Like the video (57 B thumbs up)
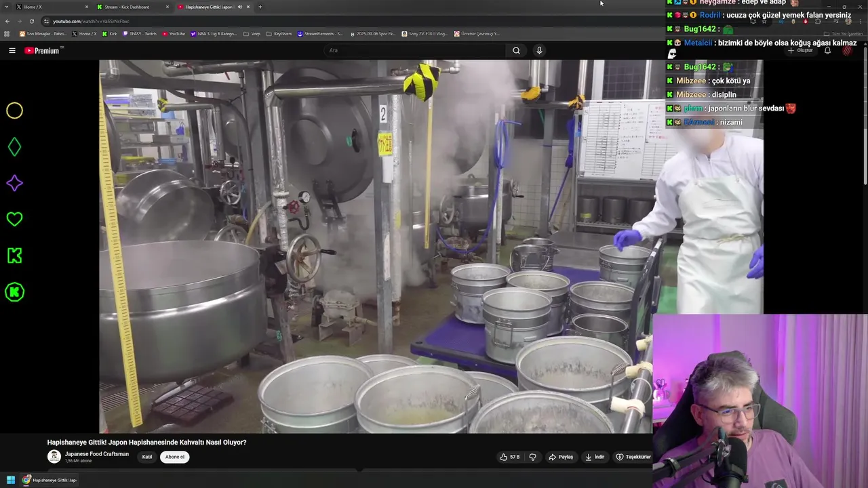Image resolution: width=868 pixels, height=488 pixels. (510, 457)
